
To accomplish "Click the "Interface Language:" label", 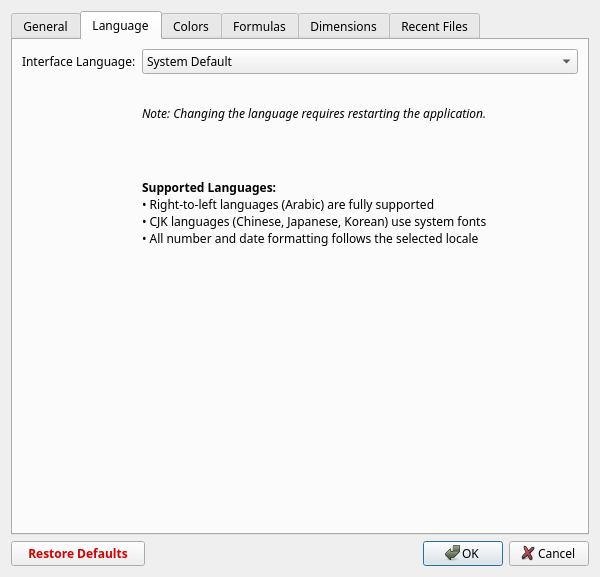I will click(78, 62).
